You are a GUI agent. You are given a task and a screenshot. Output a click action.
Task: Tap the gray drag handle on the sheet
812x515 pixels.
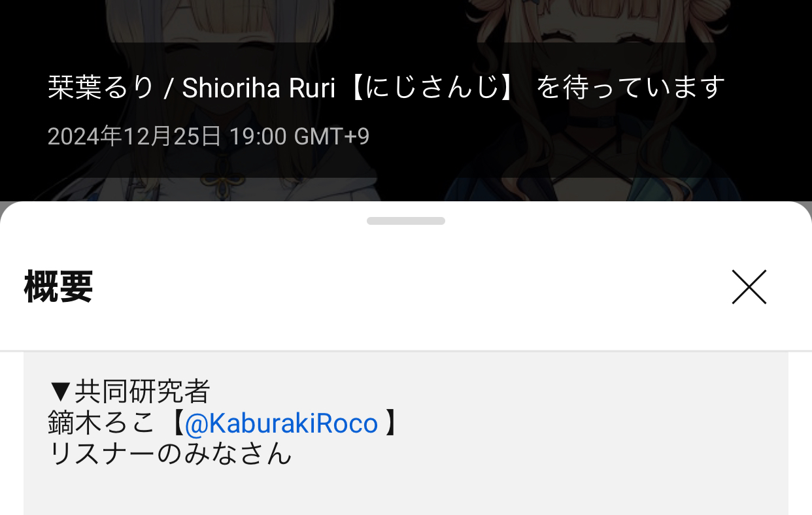(406, 221)
